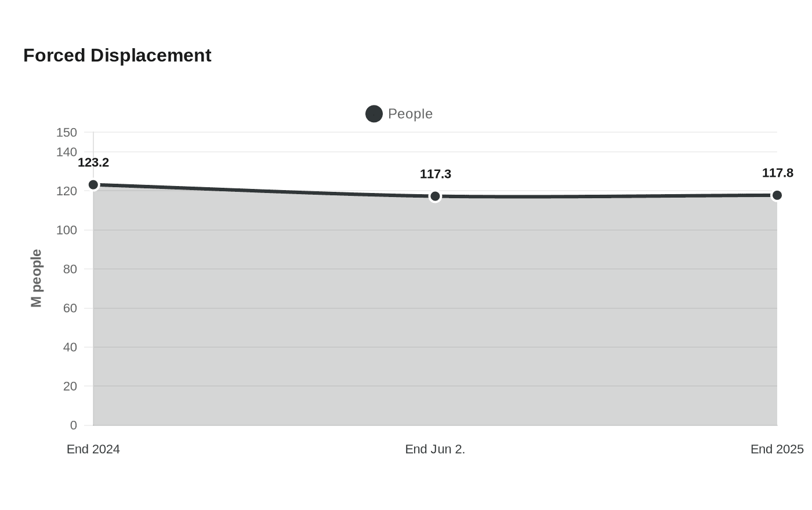Click the M people axis title
This screenshot has width=812, height=510.
pos(37,278)
